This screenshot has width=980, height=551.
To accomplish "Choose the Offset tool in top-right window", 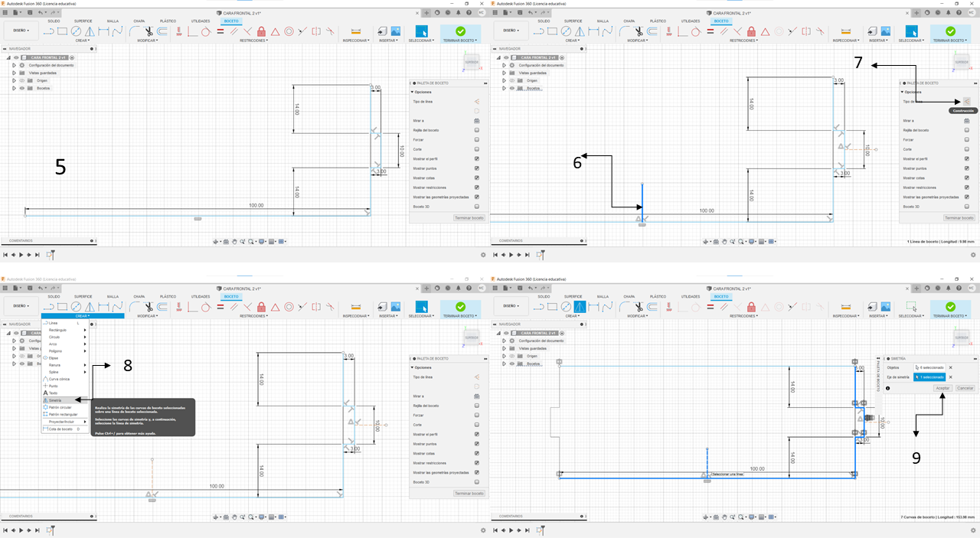I will coord(652,31).
